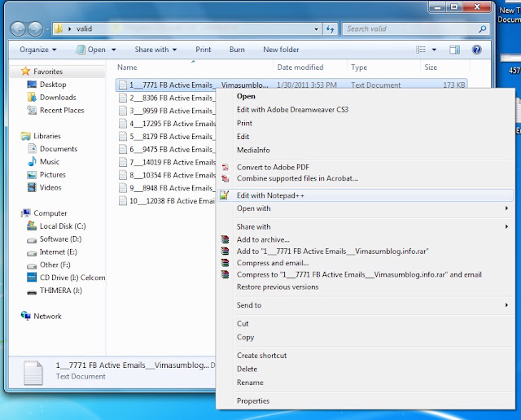Choose Cut in context menu
The width and height of the screenshot is (521, 420).
coord(366,324)
